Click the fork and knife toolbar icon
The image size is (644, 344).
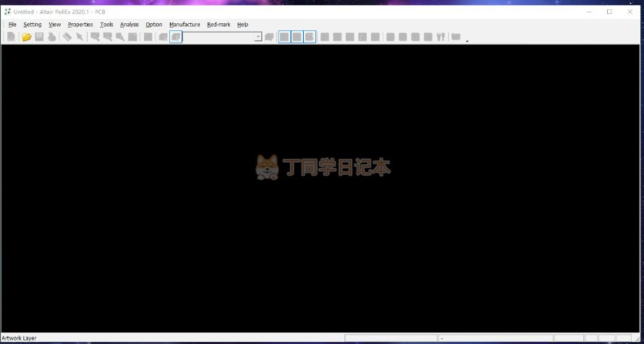click(x=440, y=37)
